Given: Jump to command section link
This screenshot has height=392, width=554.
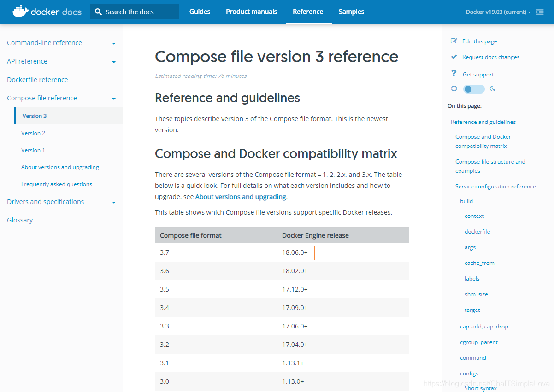Looking at the screenshot, I should click(473, 358).
